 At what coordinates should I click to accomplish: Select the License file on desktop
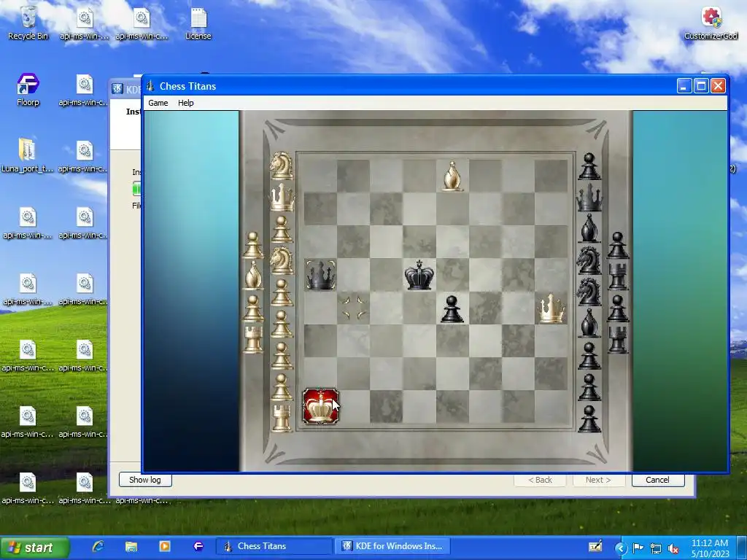[x=198, y=23]
